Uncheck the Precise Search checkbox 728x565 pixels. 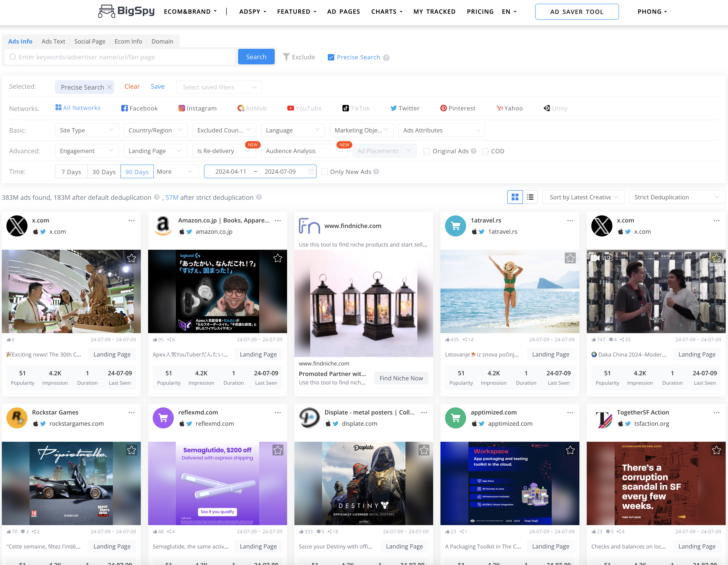331,57
